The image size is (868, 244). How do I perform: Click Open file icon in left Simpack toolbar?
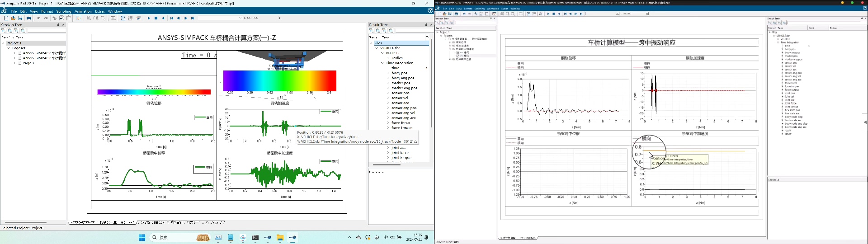pos(13,18)
